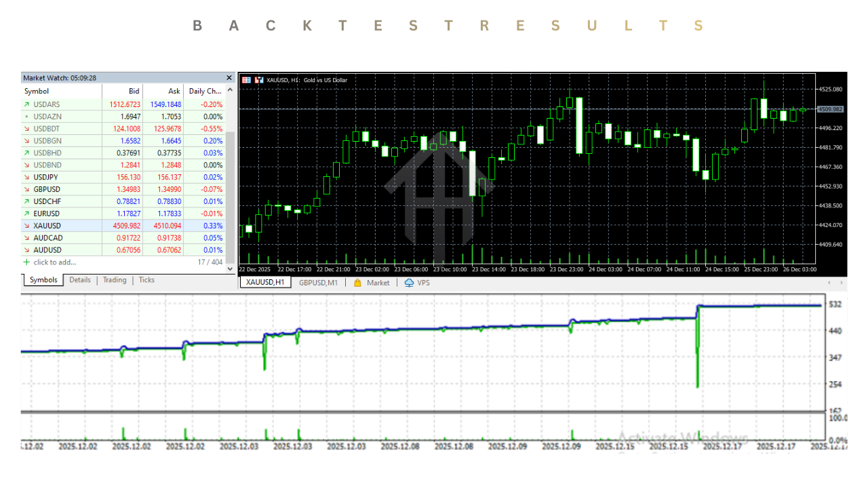Click the green up arrow beside USDARS
This screenshot has width=868, height=488.
point(26,104)
